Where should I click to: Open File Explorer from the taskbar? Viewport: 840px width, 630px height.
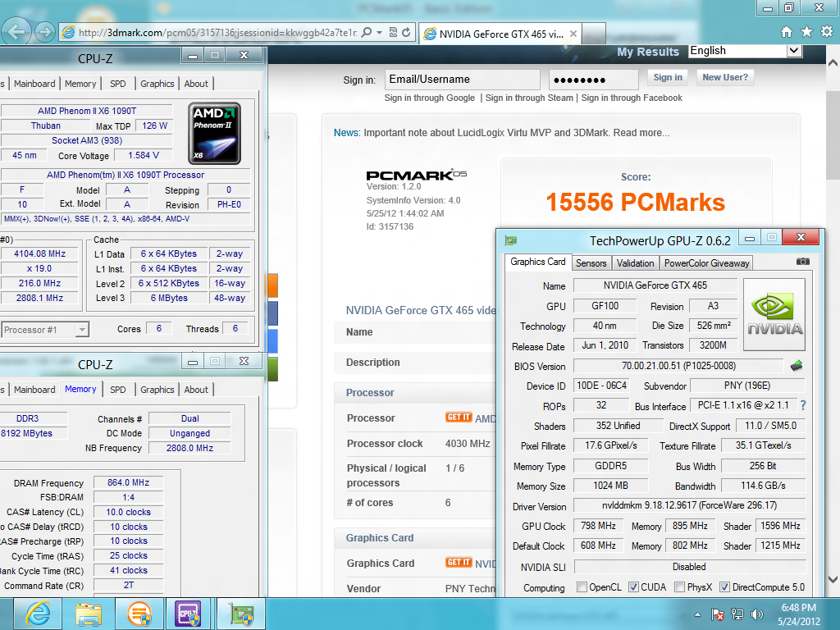click(x=89, y=614)
